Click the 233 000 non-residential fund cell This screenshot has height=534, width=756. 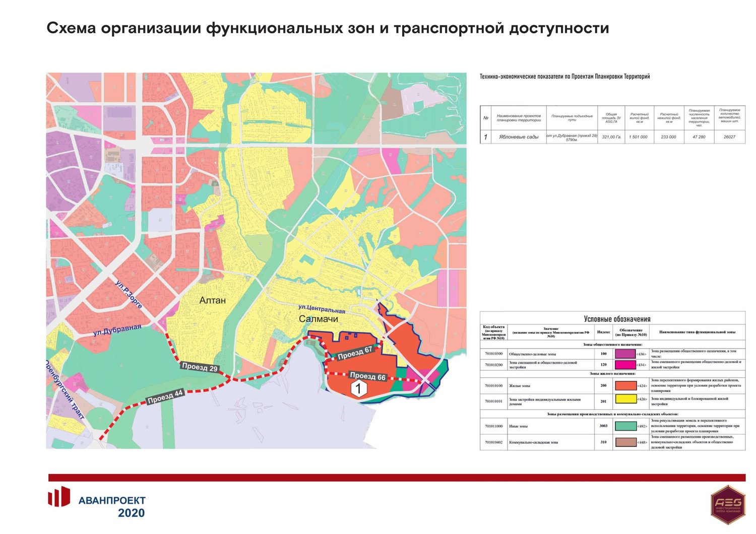(x=668, y=137)
